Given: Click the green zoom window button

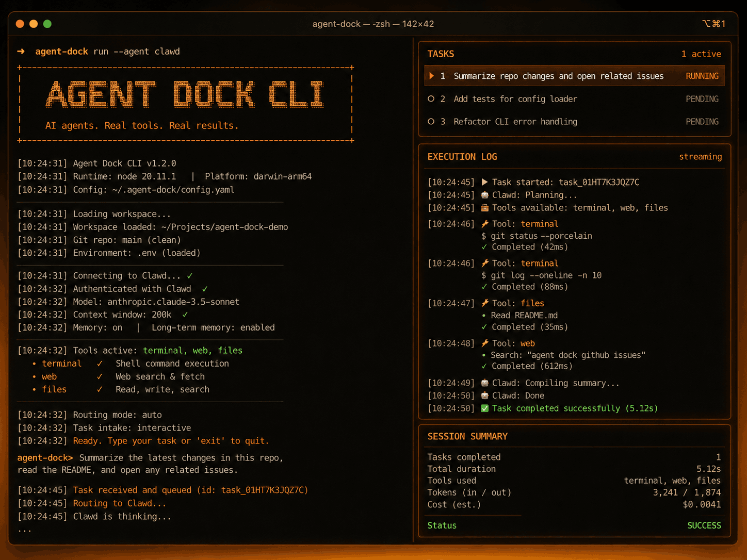Looking at the screenshot, I should [47, 24].
